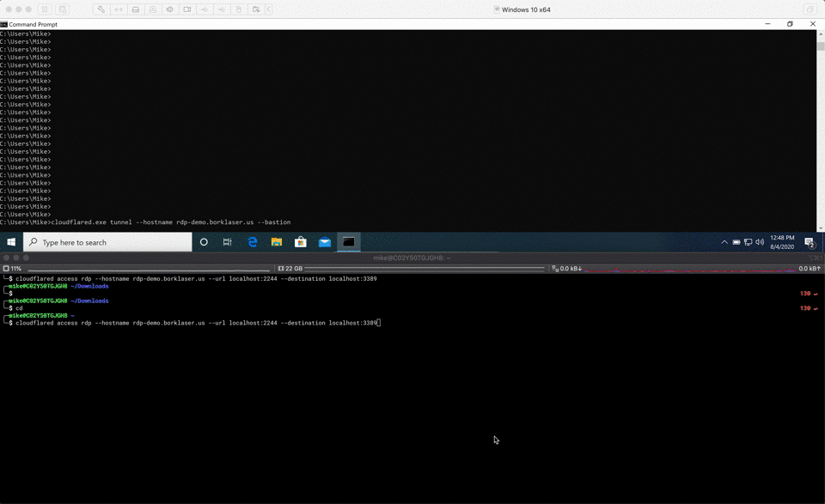Viewport: 825px width, 504px height.
Task: Minimize the Command Prompt window
Action: (x=767, y=24)
